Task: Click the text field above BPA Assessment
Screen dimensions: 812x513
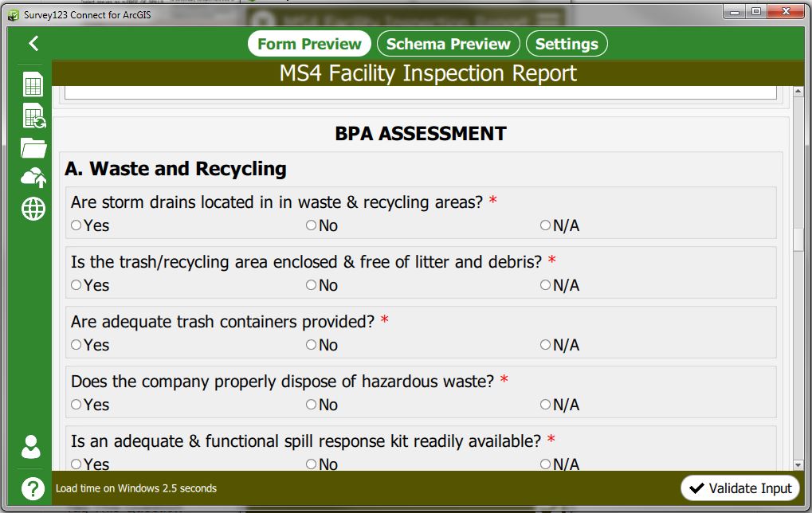Action: [x=421, y=92]
